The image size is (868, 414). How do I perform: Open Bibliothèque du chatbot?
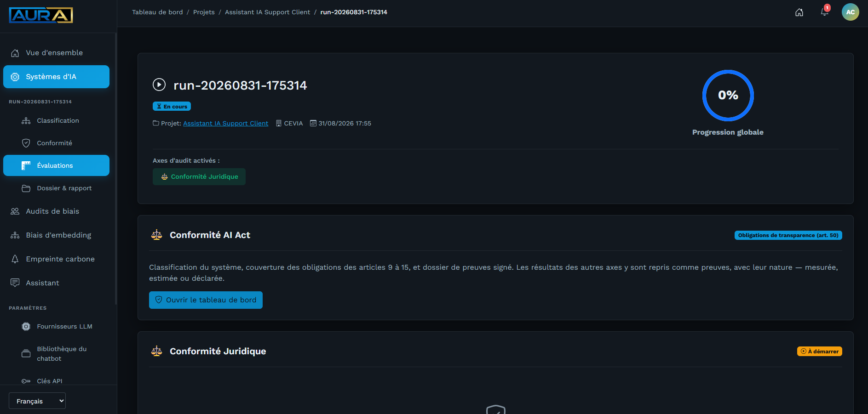tap(56, 354)
